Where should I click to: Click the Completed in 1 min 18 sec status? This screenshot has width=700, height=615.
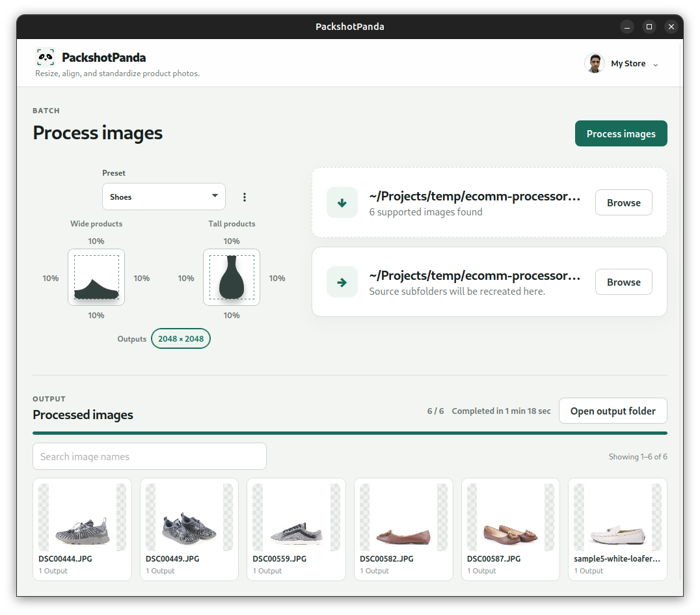(502, 411)
